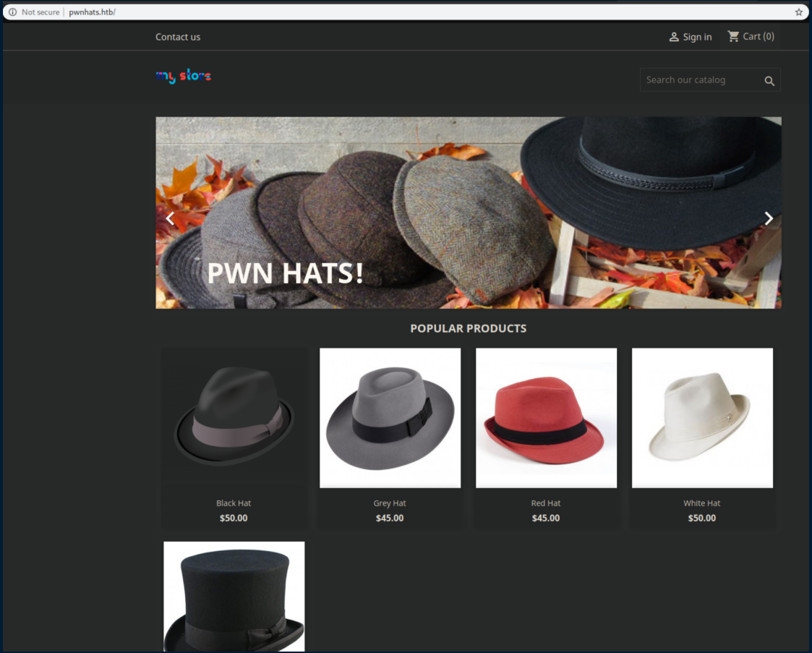Bookmark page with star icon
The image size is (812, 653).
pyautogui.click(x=798, y=12)
